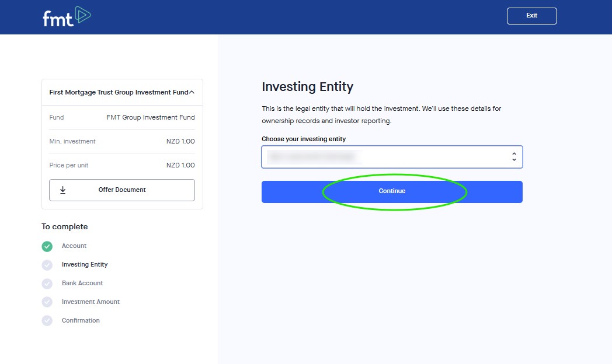The image size is (612, 364).
Task: Select the Confirmation step label
Action: tap(81, 321)
